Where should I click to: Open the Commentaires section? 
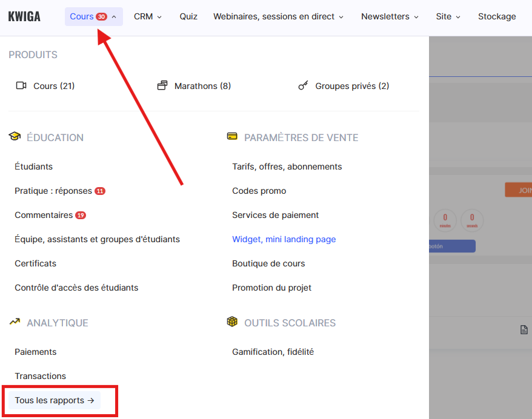44,216
